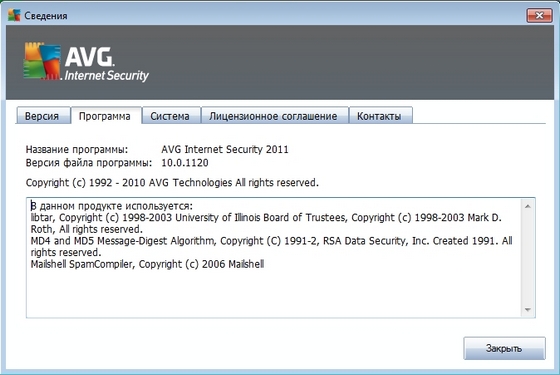Screen dimensions: 560x375
Task: Click the libtar copyright line
Action: [266, 223]
